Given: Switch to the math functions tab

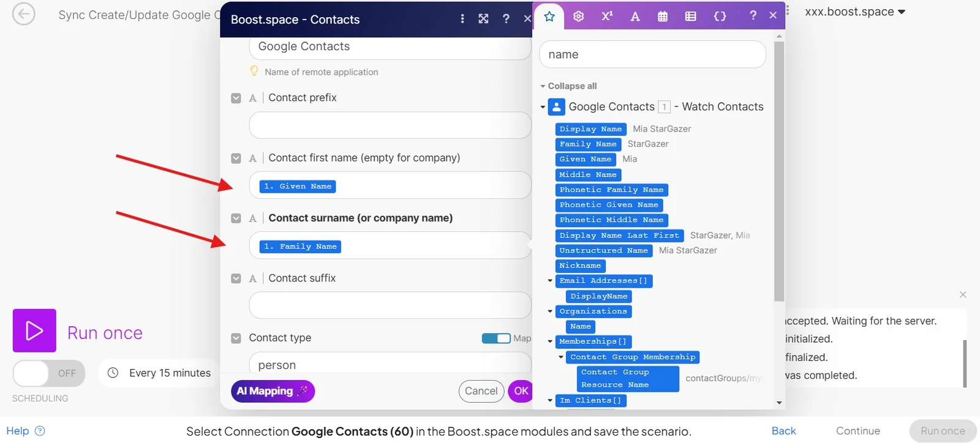Looking at the screenshot, I should pos(607,17).
